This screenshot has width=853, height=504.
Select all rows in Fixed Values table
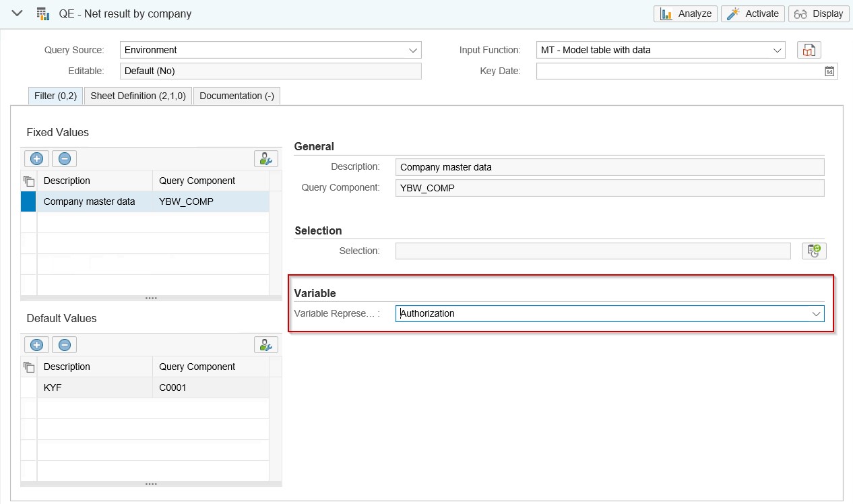(29, 181)
